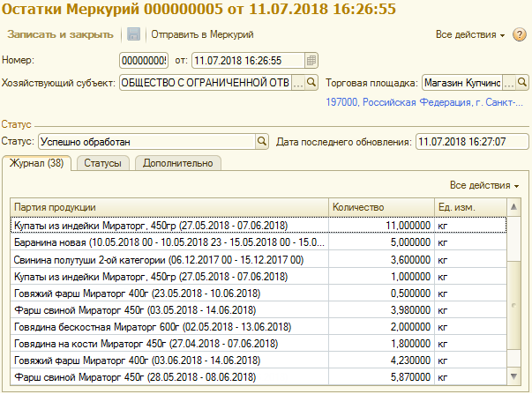Select Говяжий фарш Мираторг 400г (03.06.2018 - 14.06.2018) row
This screenshot has height=394, width=532.
[x=259, y=361]
